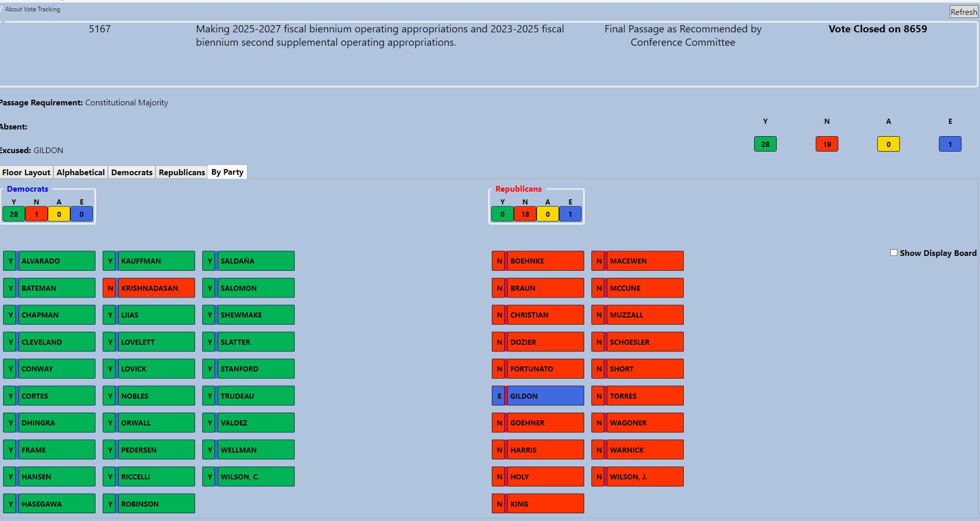Click the blue total Excused count box
This screenshot has width=980, height=521.
pyautogui.click(x=950, y=144)
